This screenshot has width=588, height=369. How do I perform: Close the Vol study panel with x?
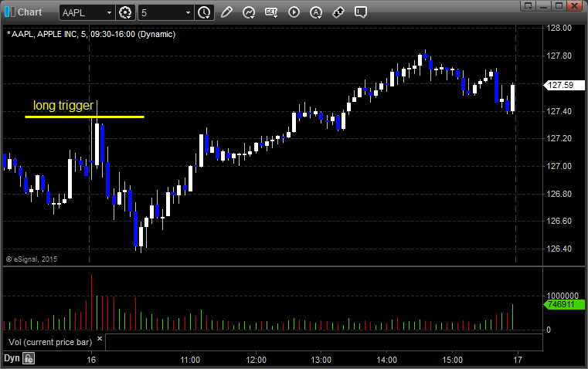coord(100,339)
